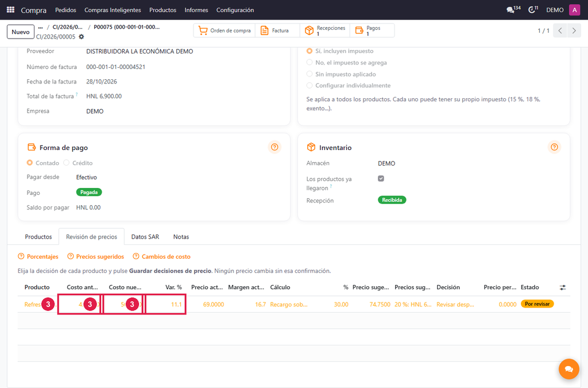
Task: Click the Nuevo button
Action: click(21, 32)
